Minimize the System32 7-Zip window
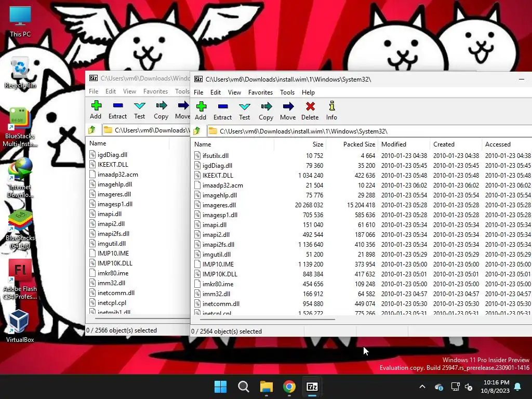This screenshot has width=532, height=399. [x=522, y=79]
